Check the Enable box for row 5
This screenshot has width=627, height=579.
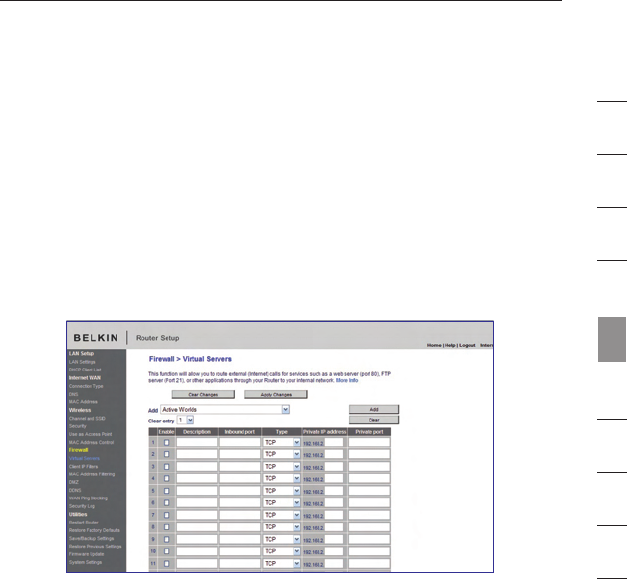tap(167, 491)
